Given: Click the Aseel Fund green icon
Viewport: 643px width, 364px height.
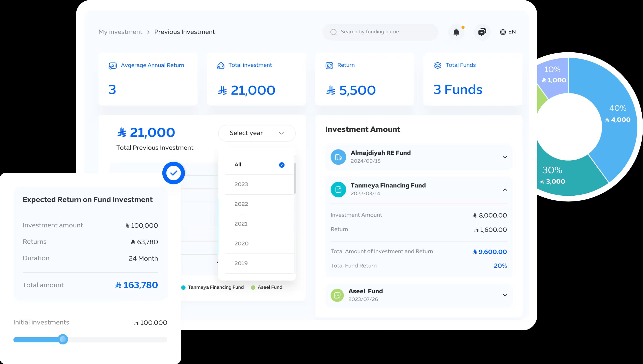Looking at the screenshot, I should [x=337, y=295].
